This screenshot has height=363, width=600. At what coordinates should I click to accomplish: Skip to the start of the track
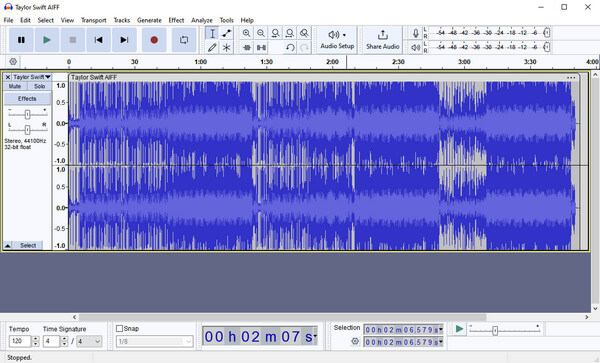point(98,40)
